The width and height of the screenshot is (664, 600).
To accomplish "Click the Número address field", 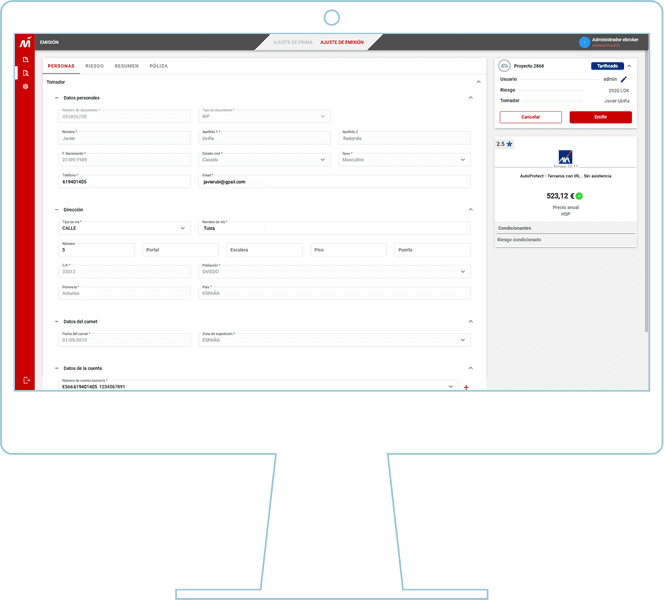I will coord(96,249).
